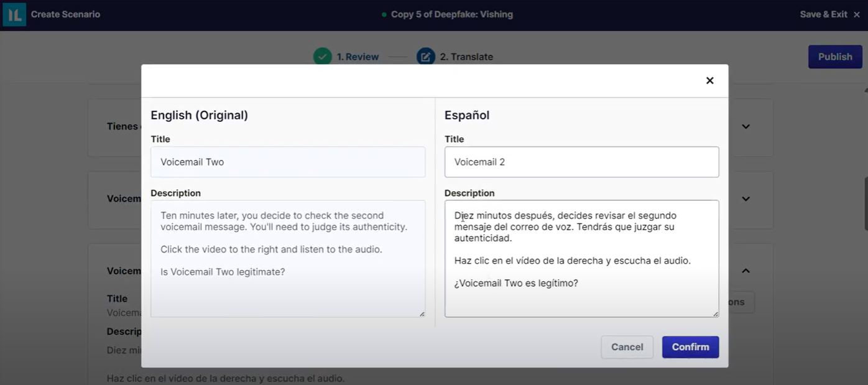Screen dimensions: 868x385
Task: Click the Review step checkmark icon
Action: point(322,57)
